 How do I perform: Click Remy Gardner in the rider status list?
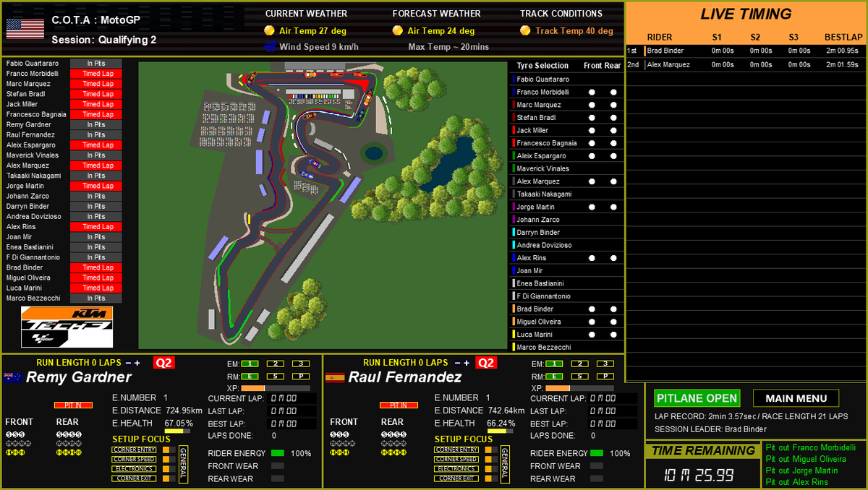64,124
